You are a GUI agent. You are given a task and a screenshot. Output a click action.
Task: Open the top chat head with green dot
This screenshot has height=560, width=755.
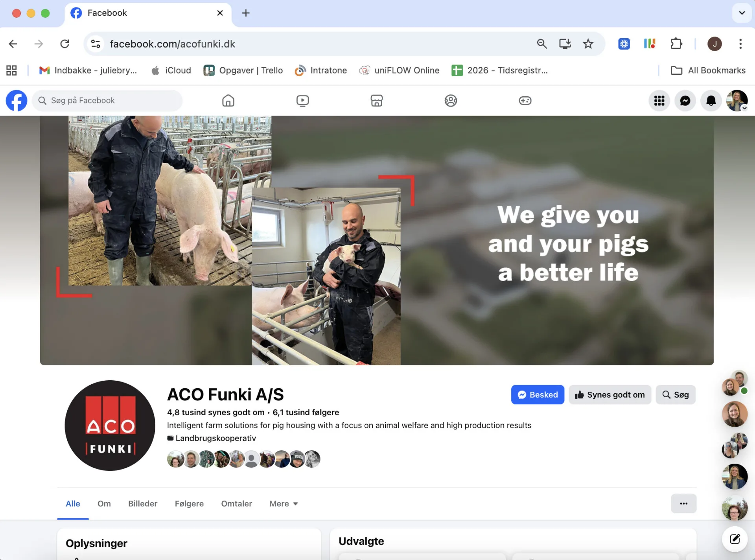(735, 383)
